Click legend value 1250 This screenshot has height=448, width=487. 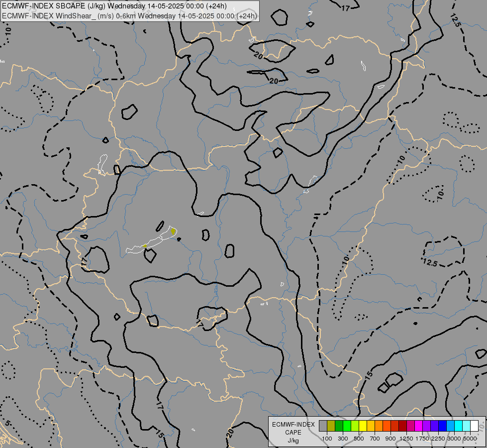click(406, 439)
